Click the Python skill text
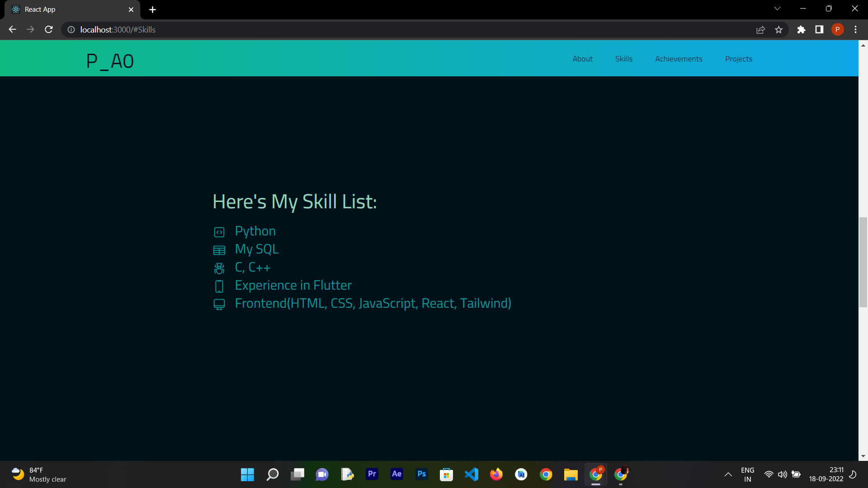 [x=255, y=231]
